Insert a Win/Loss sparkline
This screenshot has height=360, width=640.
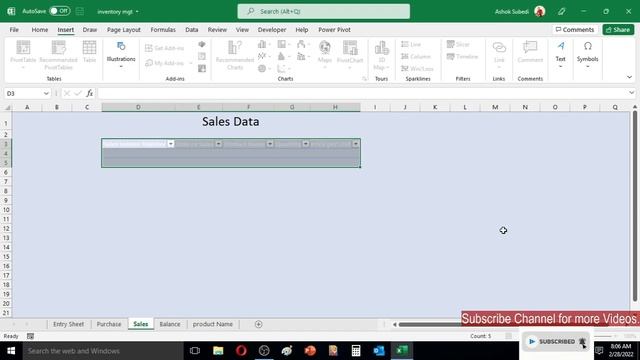click(x=417, y=69)
